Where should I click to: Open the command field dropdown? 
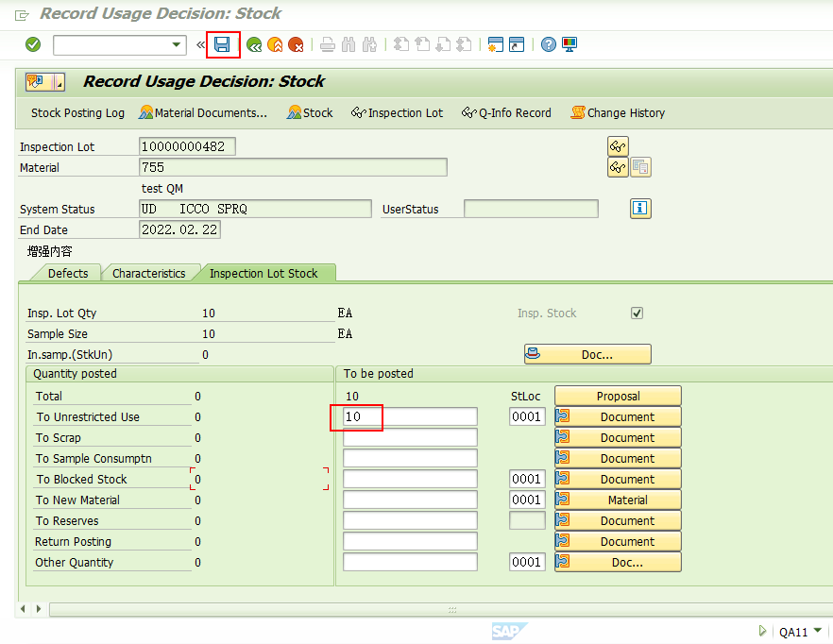(x=176, y=44)
